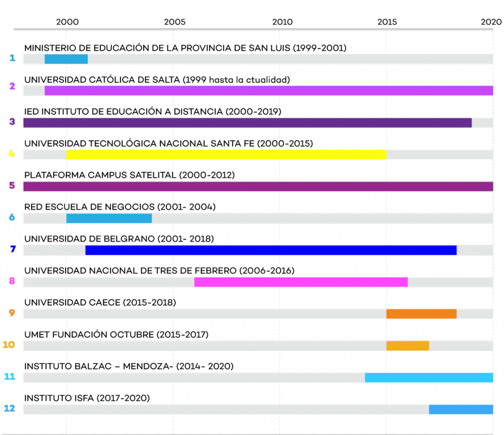Select the 'MINISTERIO DE EDUCACIÓN DE LA PROVINCIA DE SAN LUIS' title

click(157, 48)
